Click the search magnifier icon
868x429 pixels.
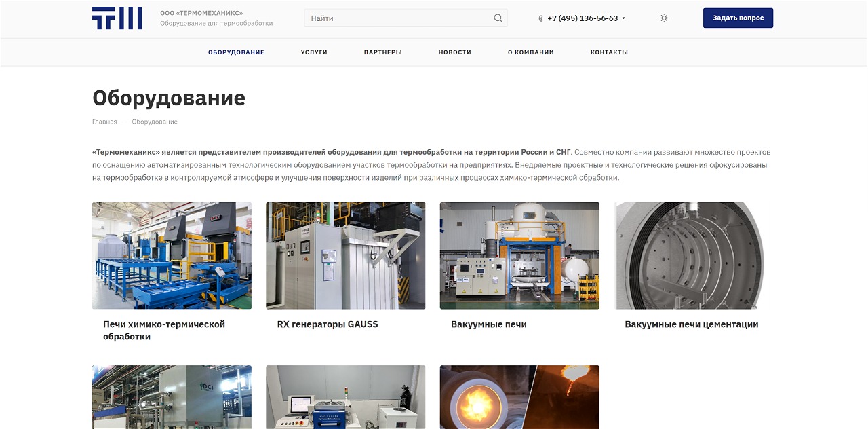point(498,18)
